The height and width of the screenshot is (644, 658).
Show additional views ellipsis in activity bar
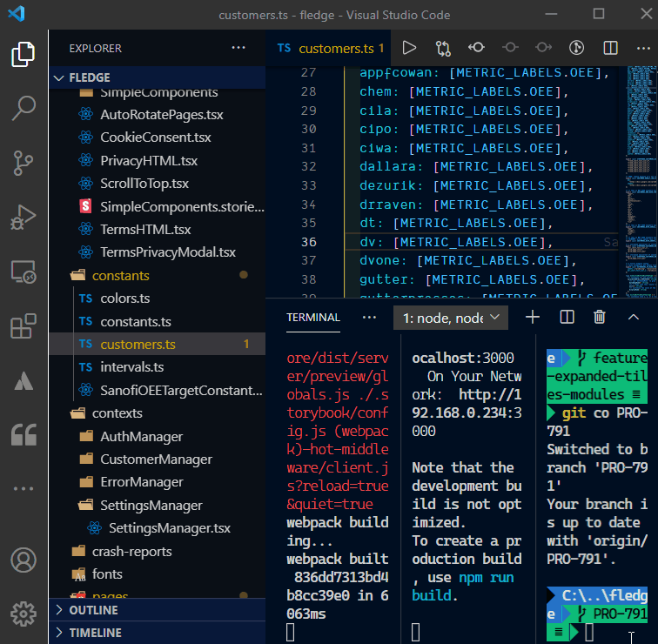23,489
